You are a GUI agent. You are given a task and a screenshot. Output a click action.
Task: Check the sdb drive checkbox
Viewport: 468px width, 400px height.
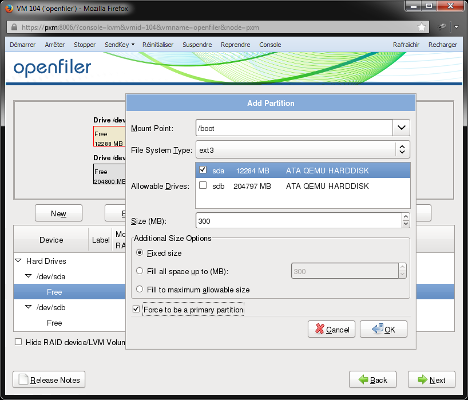click(203, 185)
